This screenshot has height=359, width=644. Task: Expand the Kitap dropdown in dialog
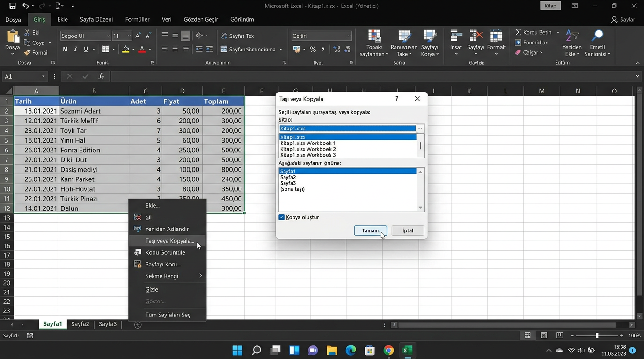(x=420, y=129)
